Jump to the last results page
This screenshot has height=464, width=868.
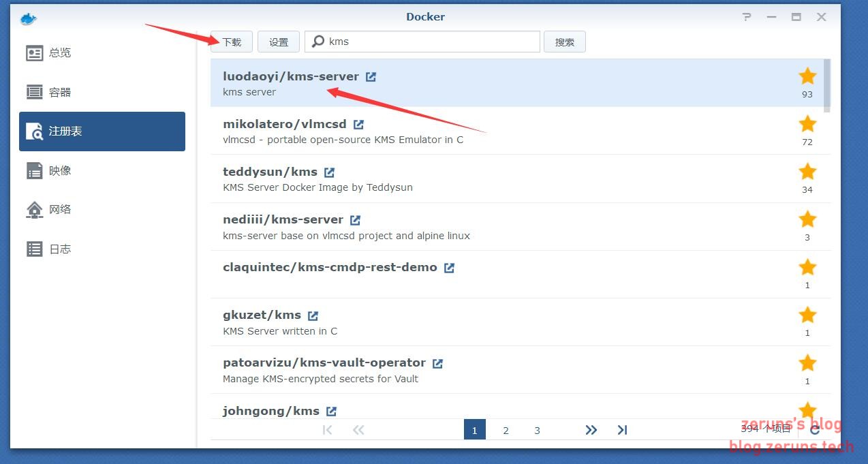click(622, 430)
